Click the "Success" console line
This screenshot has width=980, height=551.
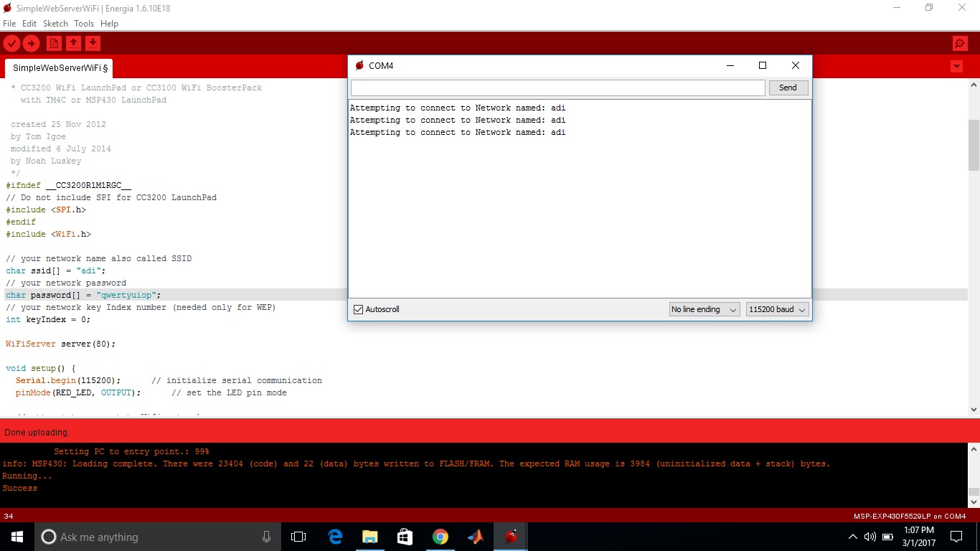(x=19, y=488)
